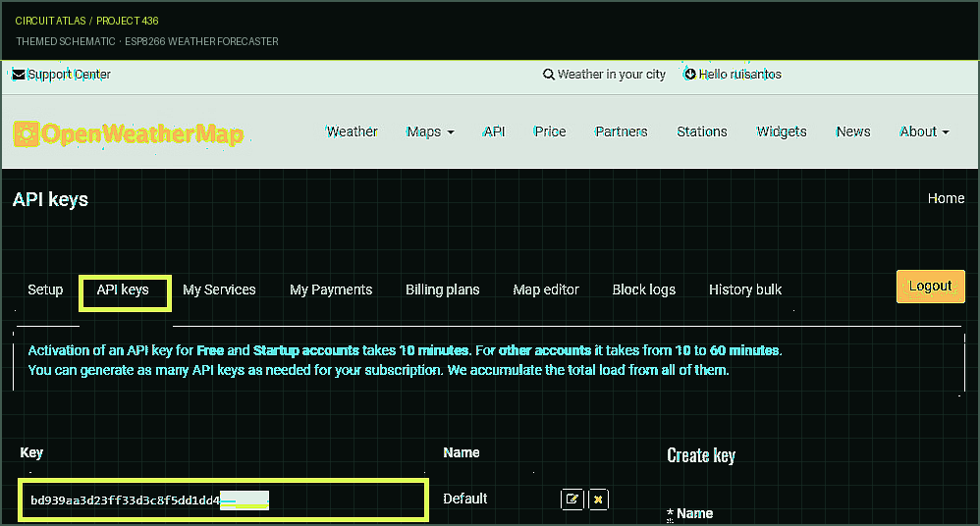Open the API nav item

494,131
